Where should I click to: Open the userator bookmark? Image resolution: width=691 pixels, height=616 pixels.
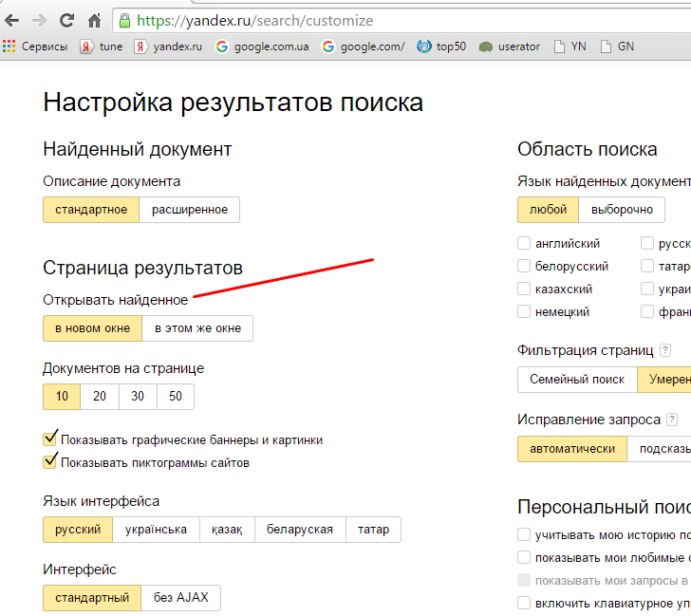[509, 47]
